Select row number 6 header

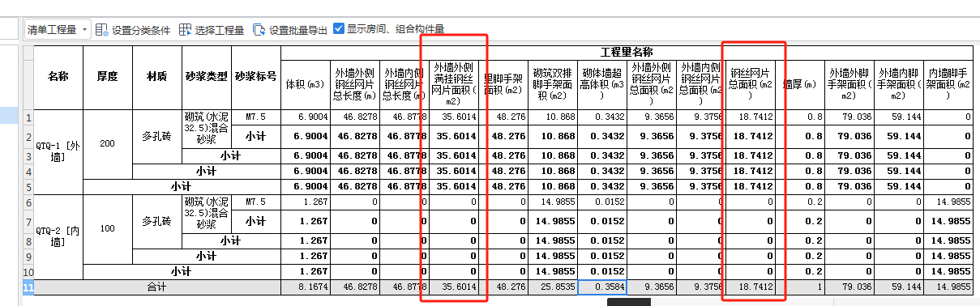pyautogui.click(x=28, y=202)
